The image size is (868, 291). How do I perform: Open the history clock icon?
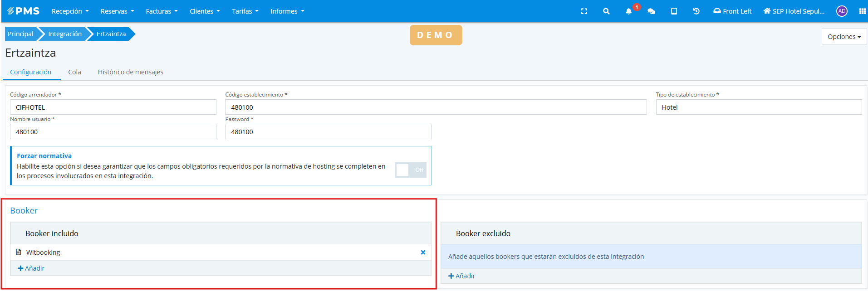click(x=696, y=11)
